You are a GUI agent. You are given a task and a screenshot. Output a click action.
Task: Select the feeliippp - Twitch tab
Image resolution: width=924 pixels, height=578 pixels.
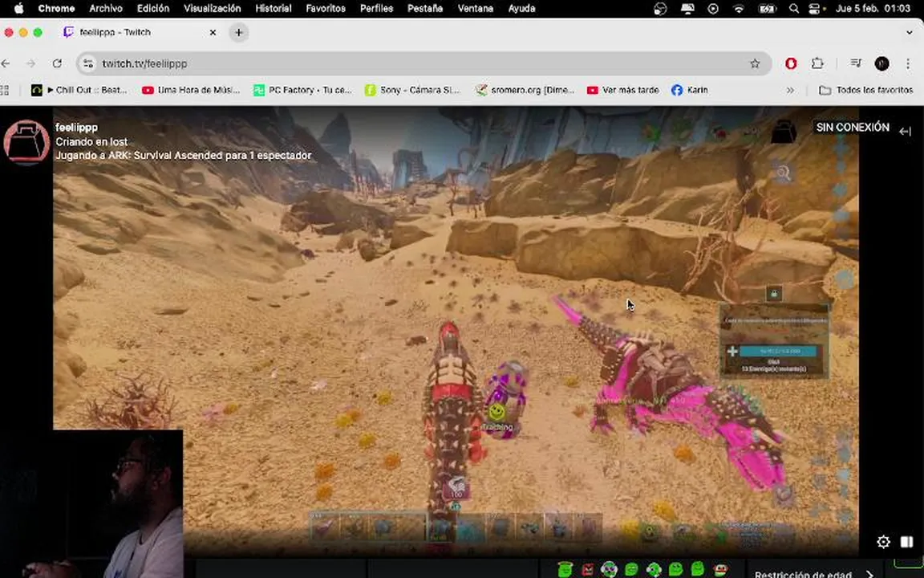click(140, 32)
